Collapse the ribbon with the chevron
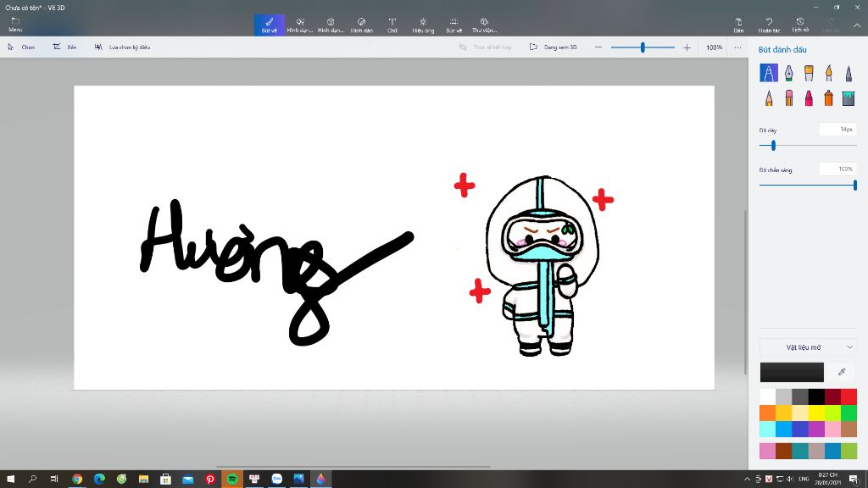The image size is (868, 488). [x=856, y=25]
